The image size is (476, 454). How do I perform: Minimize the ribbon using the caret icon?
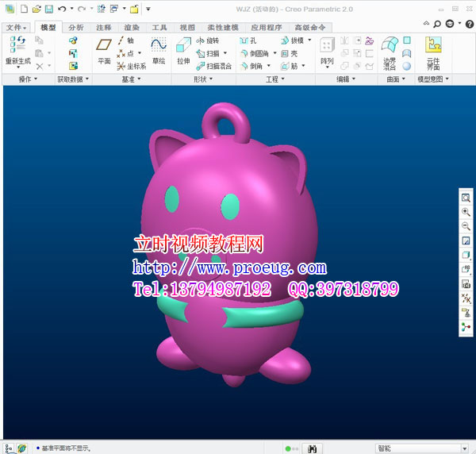click(x=426, y=23)
